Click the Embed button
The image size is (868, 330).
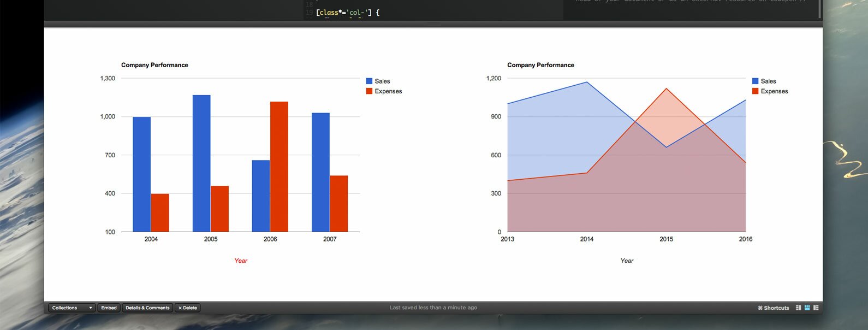pos(109,308)
